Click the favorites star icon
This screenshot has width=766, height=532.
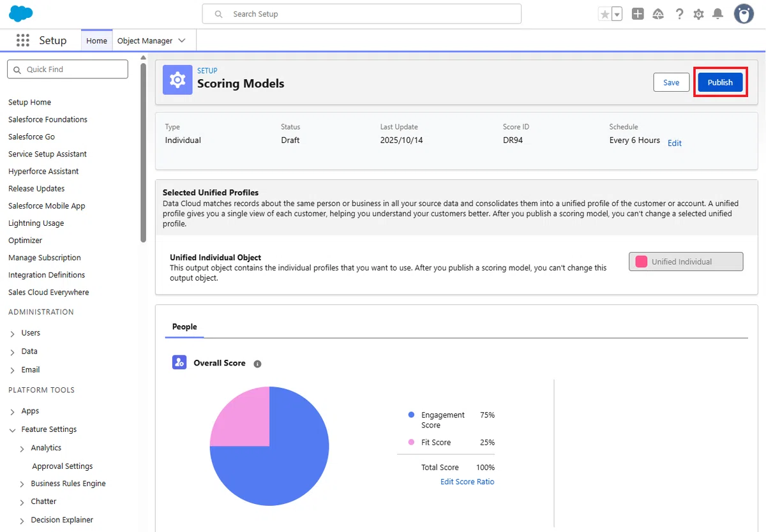605,14
